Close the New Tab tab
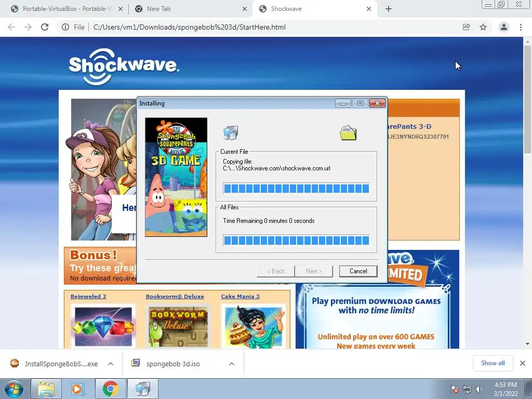 245,9
